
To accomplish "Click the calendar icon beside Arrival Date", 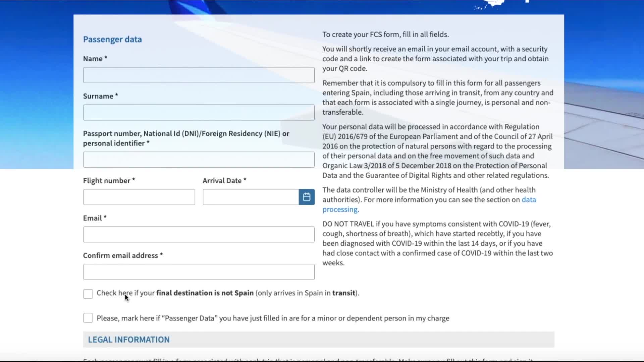I will click(306, 197).
